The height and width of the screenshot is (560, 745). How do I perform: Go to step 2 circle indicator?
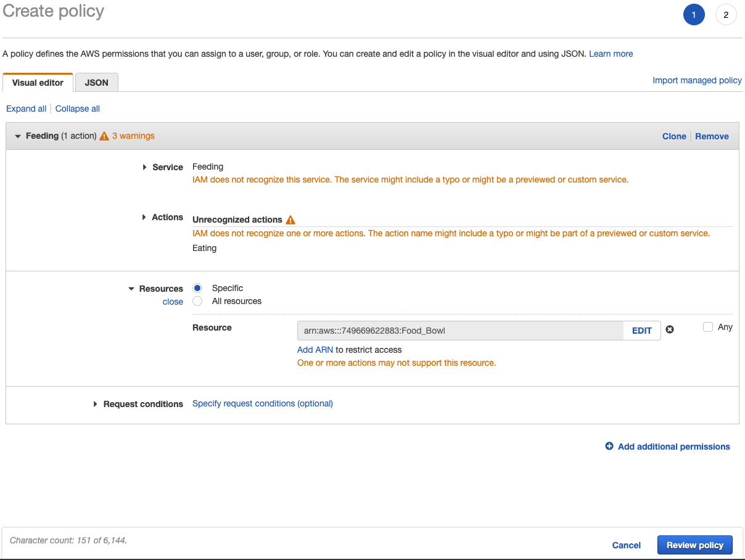pyautogui.click(x=726, y=15)
